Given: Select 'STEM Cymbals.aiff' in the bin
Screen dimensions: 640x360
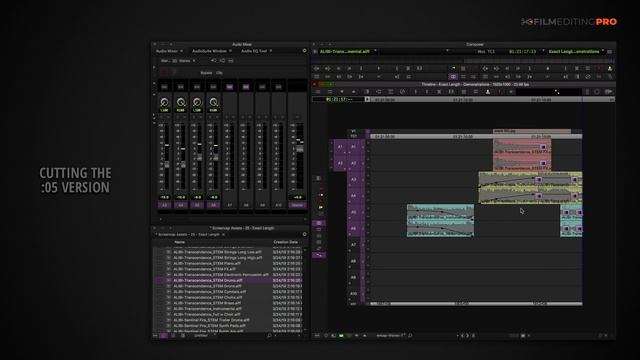Looking at the screenshot, I should 209,292.
